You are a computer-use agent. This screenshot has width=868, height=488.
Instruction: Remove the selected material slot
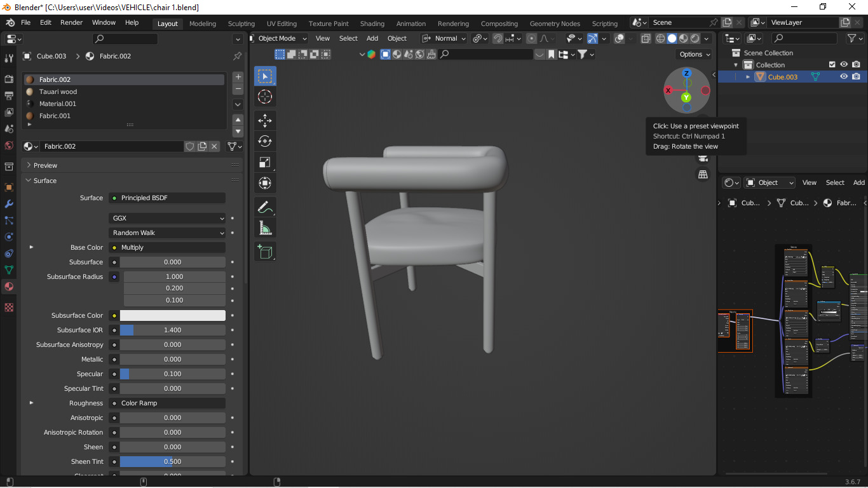click(238, 89)
